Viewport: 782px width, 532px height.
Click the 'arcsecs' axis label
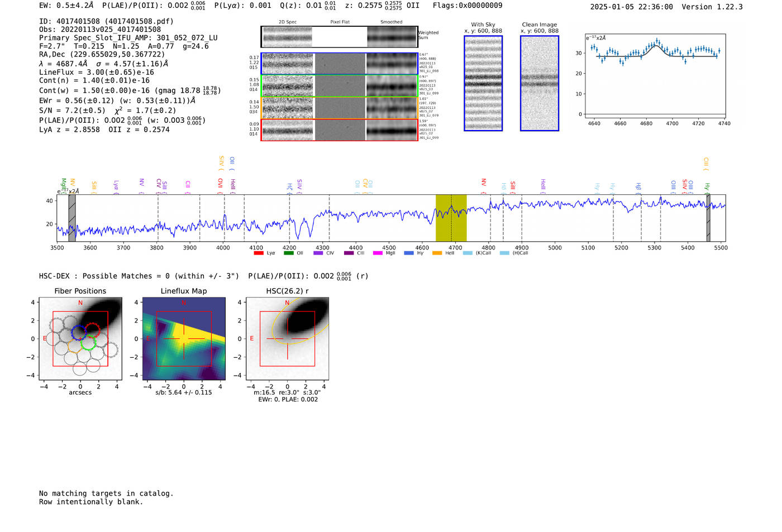coord(80,392)
